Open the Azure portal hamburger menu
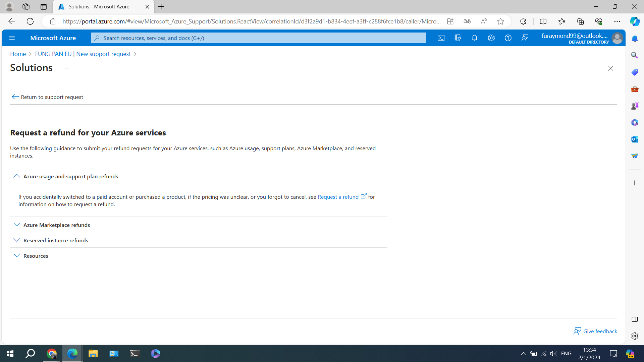This screenshot has height=362, width=644. pyautogui.click(x=12, y=38)
